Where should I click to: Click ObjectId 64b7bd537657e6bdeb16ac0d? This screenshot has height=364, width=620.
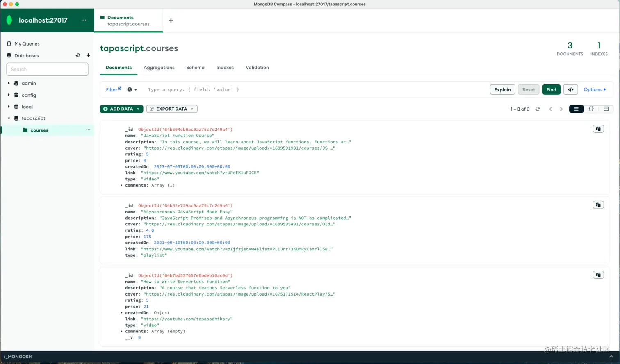pyautogui.click(x=185, y=275)
